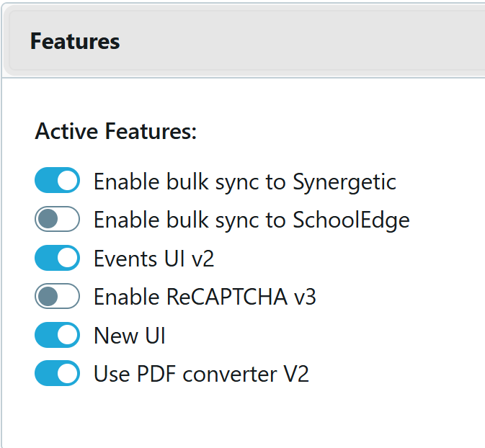This screenshot has width=485, height=448.
Task: Click the 'New UI' label text
Action: click(x=130, y=336)
